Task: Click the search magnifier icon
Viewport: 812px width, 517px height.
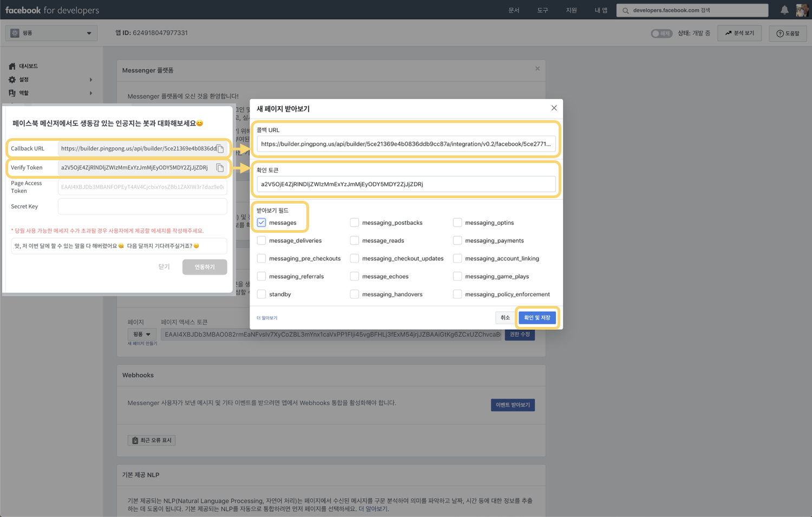Action: (626, 10)
